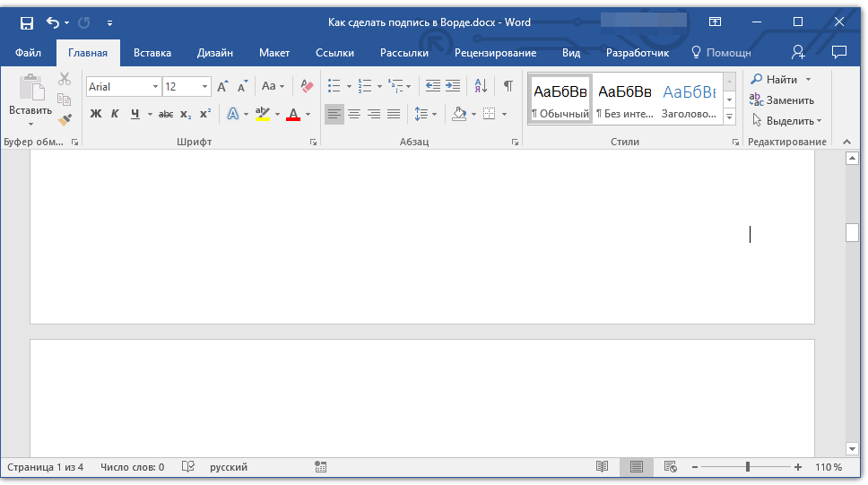Click the Вставить paste button

click(x=30, y=100)
